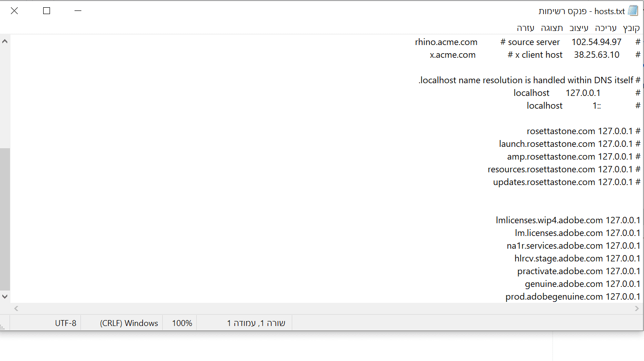Click the horizontal scrollbar left arrow

[x=16, y=308]
